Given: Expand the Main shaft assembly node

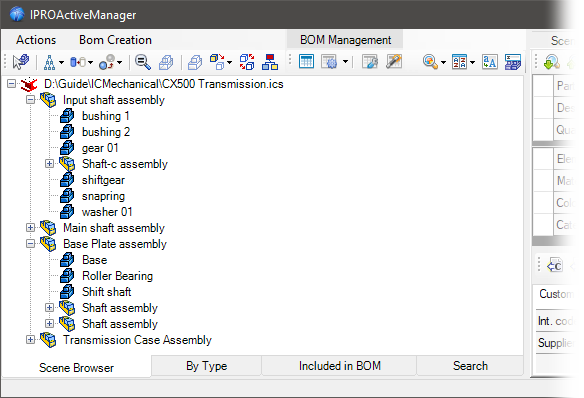Looking at the screenshot, I should point(31,227).
